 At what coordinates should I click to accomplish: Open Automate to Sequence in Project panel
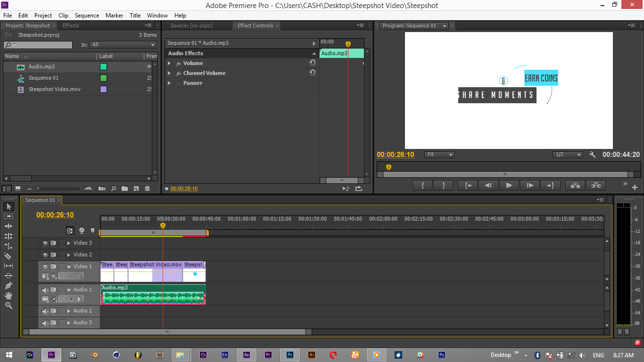point(102,189)
